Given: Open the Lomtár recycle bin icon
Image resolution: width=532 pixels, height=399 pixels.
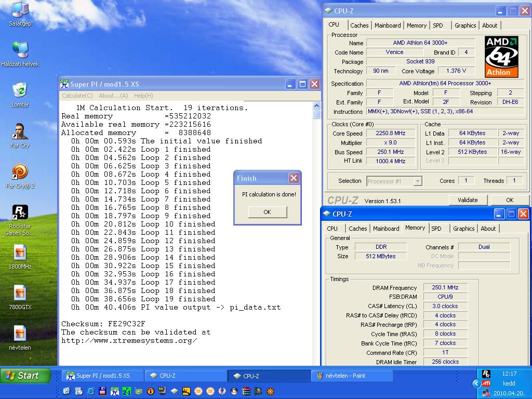Looking at the screenshot, I should 20,95.
